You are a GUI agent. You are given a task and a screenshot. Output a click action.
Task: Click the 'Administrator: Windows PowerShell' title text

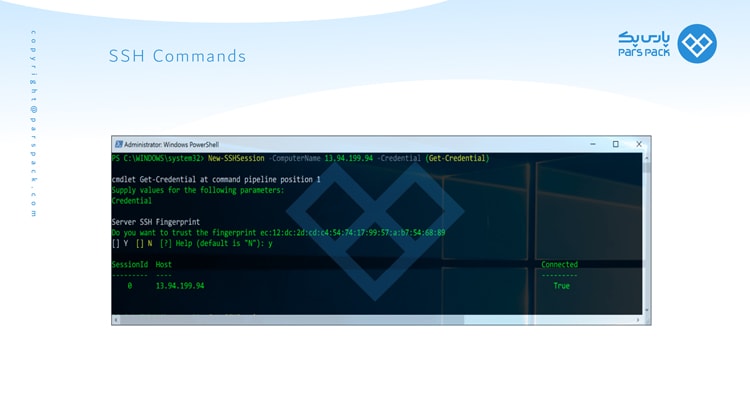(171, 144)
